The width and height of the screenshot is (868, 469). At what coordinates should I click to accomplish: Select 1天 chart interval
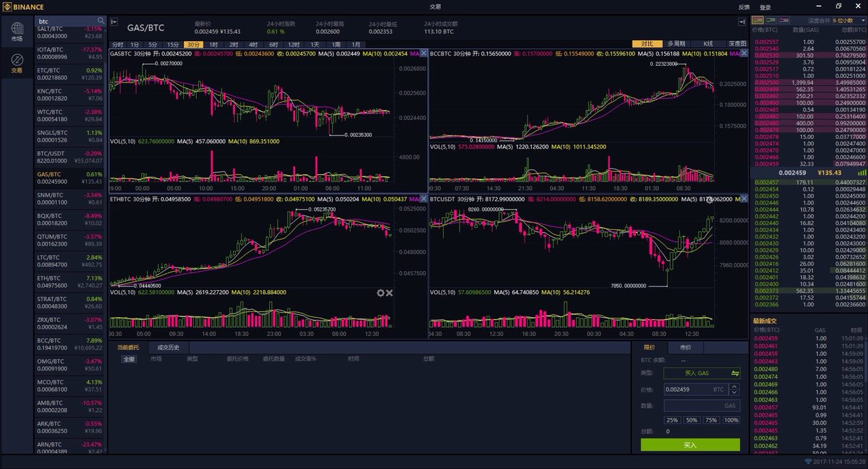tap(315, 44)
